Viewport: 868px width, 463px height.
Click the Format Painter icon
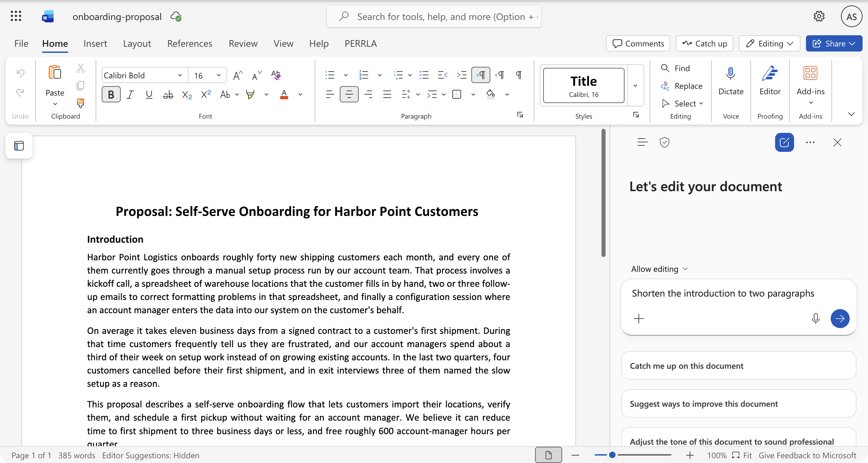[x=80, y=103]
